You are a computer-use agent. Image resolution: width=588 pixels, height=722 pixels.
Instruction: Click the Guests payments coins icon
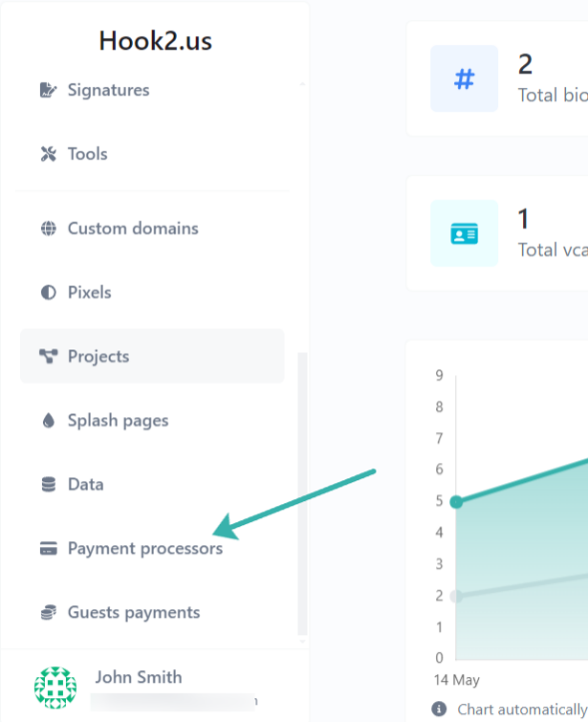(48, 612)
